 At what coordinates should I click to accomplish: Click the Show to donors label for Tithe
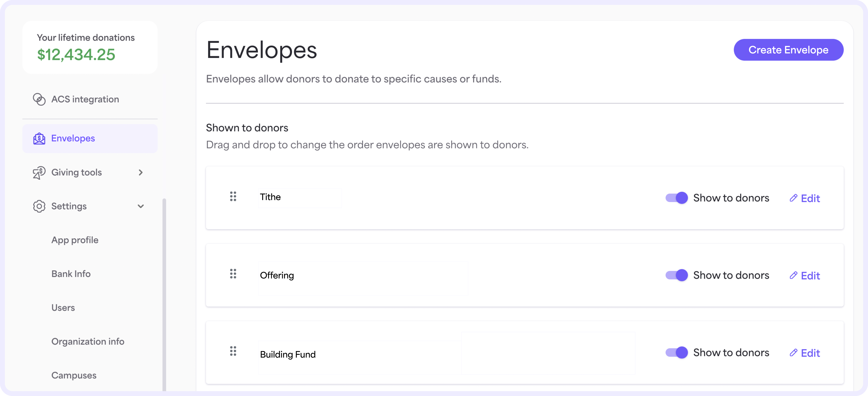pyautogui.click(x=731, y=198)
